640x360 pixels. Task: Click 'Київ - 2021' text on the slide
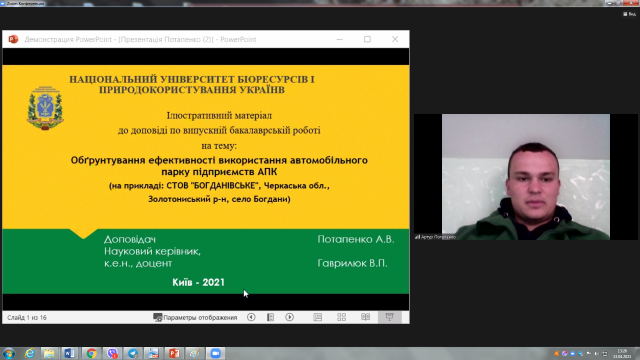coord(198,282)
